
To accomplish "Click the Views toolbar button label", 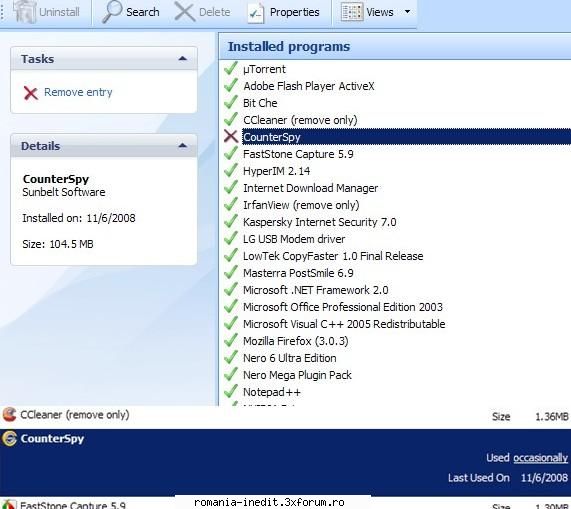I will pyautogui.click(x=380, y=12).
